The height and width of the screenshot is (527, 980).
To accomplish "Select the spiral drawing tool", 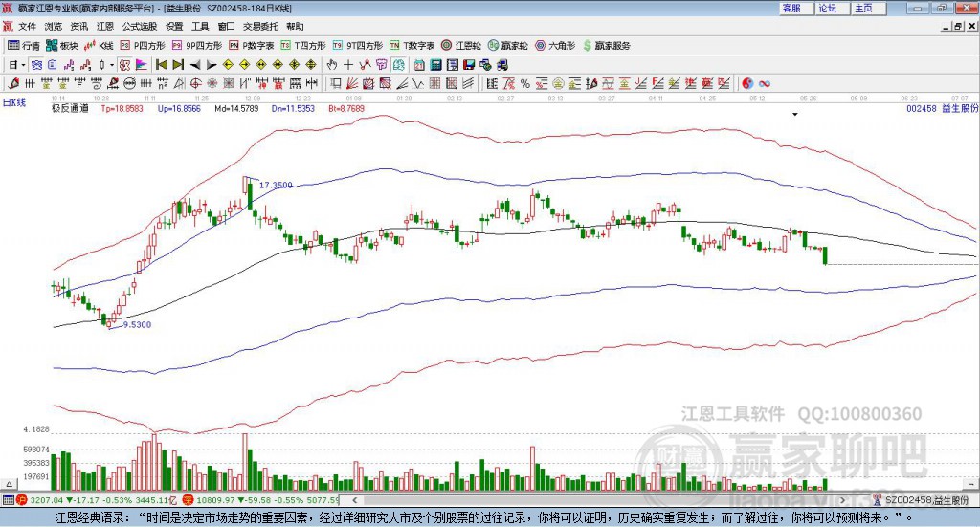I will tap(97, 83).
